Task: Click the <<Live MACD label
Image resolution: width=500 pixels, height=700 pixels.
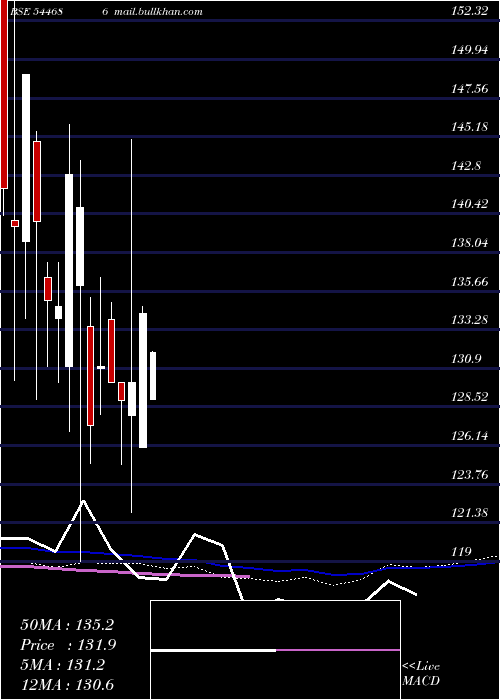Action: click(421, 674)
